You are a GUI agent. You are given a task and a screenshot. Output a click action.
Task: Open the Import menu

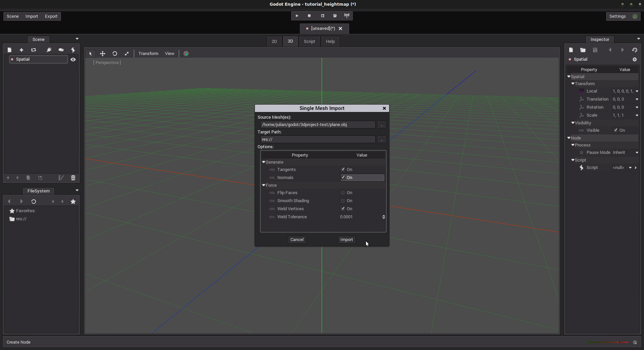[x=32, y=16]
